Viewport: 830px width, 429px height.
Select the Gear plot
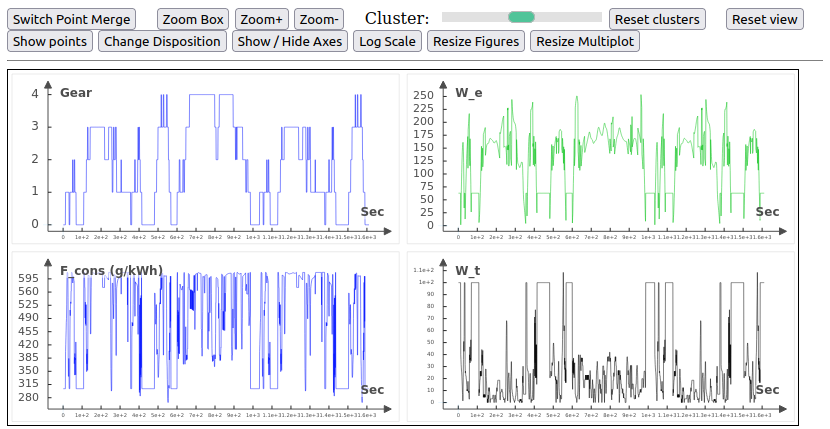[205, 158]
